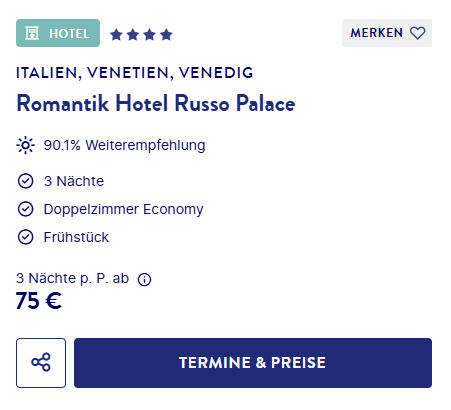Open Termine & Preise
Screen dimensions: 451x410
(253, 363)
